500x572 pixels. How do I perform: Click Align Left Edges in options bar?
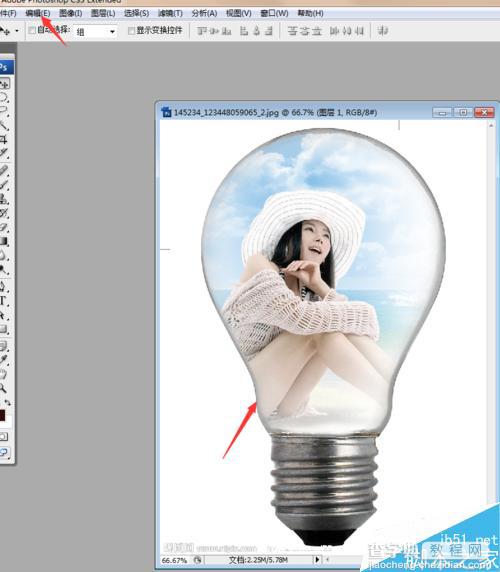(244, 31)
